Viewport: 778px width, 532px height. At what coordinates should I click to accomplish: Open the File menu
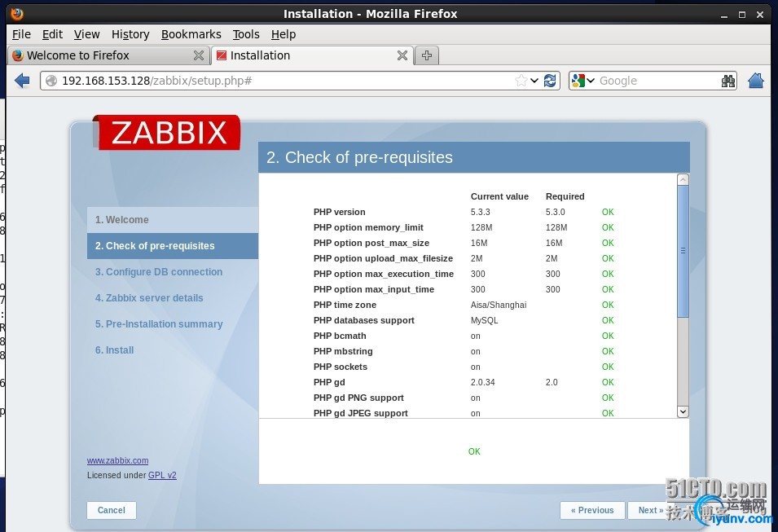pyautogui.click(x=21, y=34)
